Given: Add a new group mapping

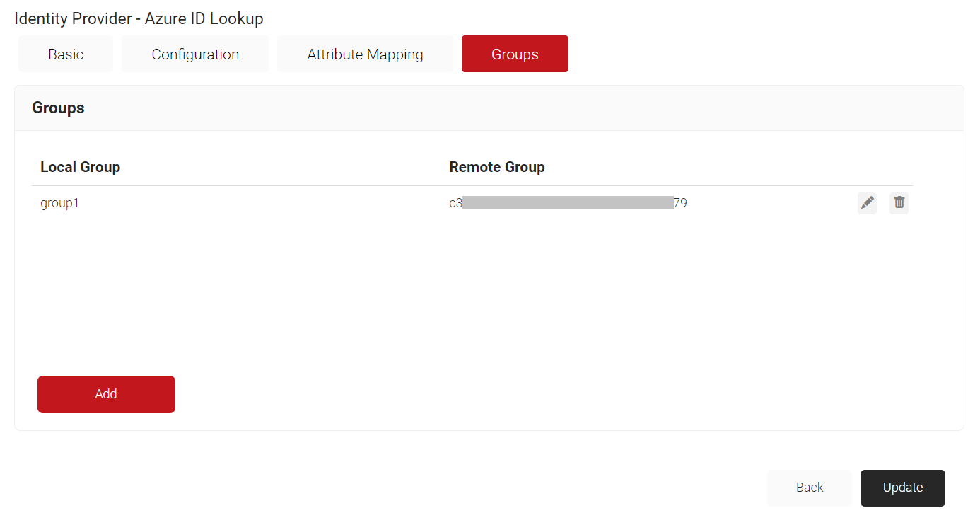Looking at the screenshot, I should point(106,394).
